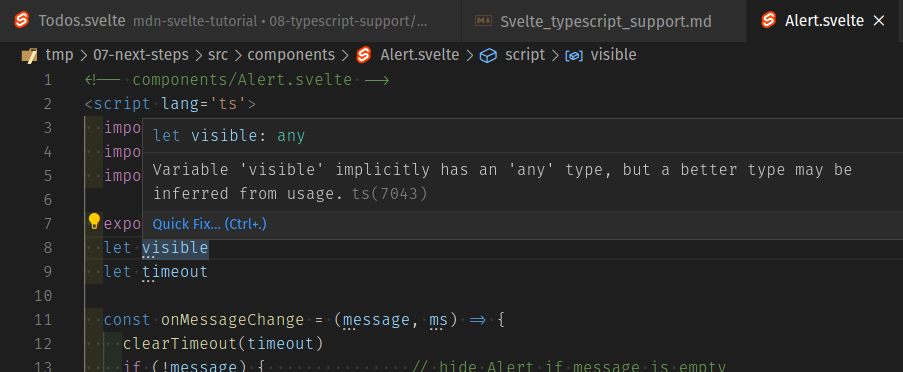Click the yellow lightbulb code action icon
Viewport: 903px width, 372px height.
(x=94, y=221)
